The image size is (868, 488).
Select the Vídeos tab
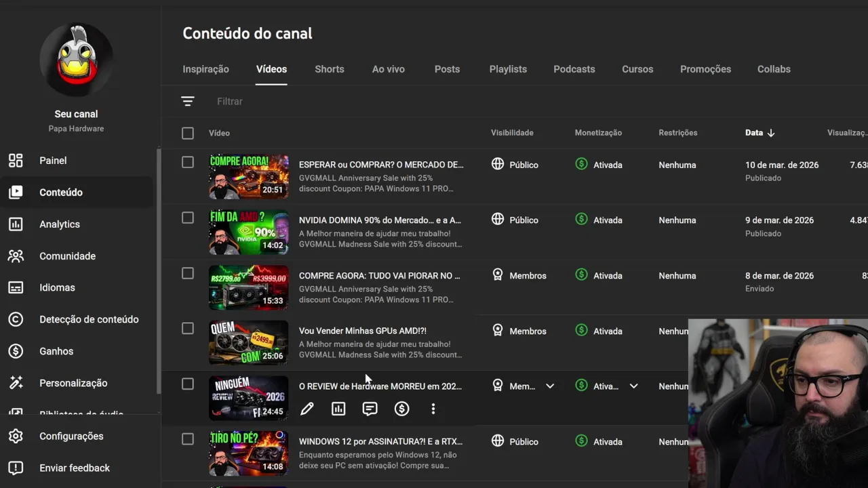pyautogui.click(x=271, y=69)
